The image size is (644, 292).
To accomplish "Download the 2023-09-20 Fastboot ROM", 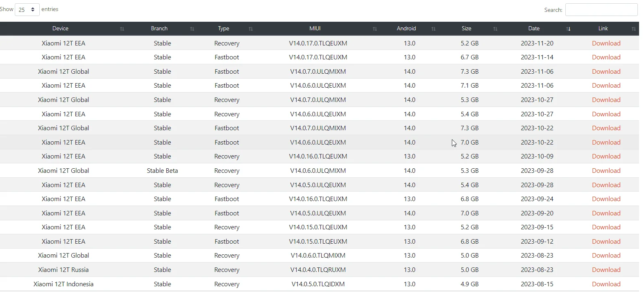I will (x=606, y=213).
